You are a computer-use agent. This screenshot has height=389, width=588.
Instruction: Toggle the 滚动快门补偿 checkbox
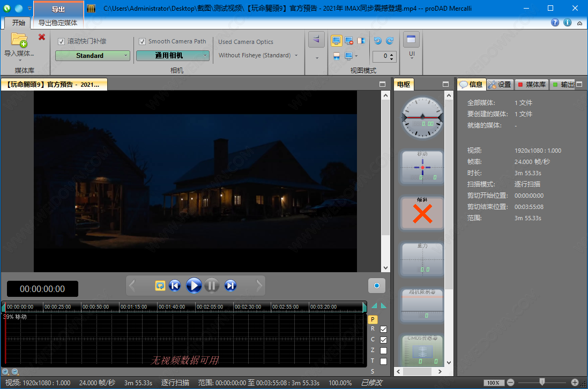[62, 42]
